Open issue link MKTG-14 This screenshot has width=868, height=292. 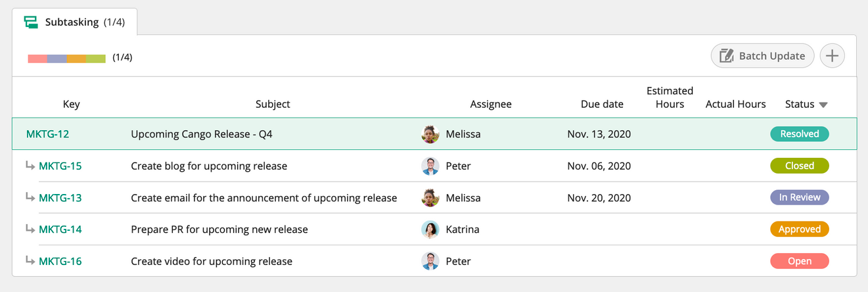[x=60, y=230]
